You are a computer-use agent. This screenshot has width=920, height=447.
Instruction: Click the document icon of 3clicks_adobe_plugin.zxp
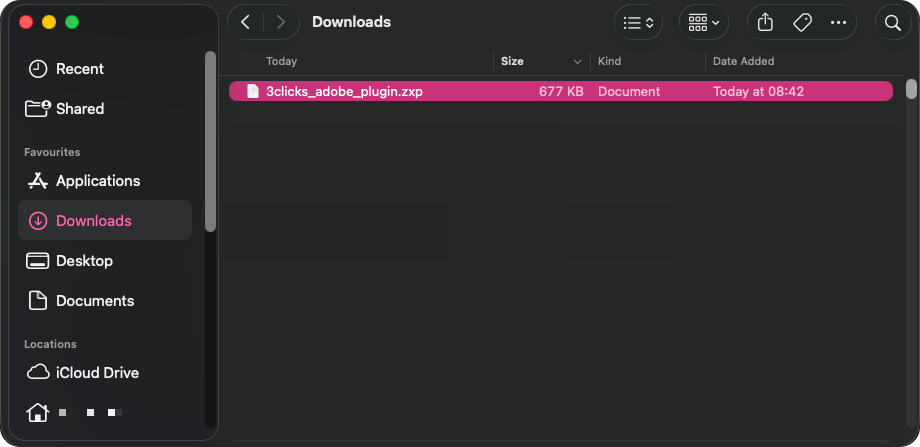tap(252, 92)
